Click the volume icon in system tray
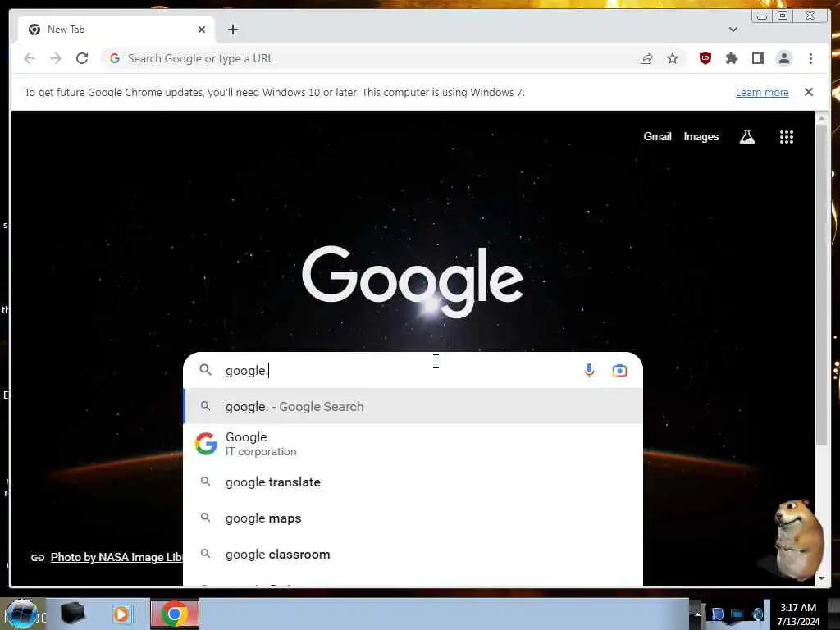The height and width of the screenshot is (630, 840). (757, 614)
